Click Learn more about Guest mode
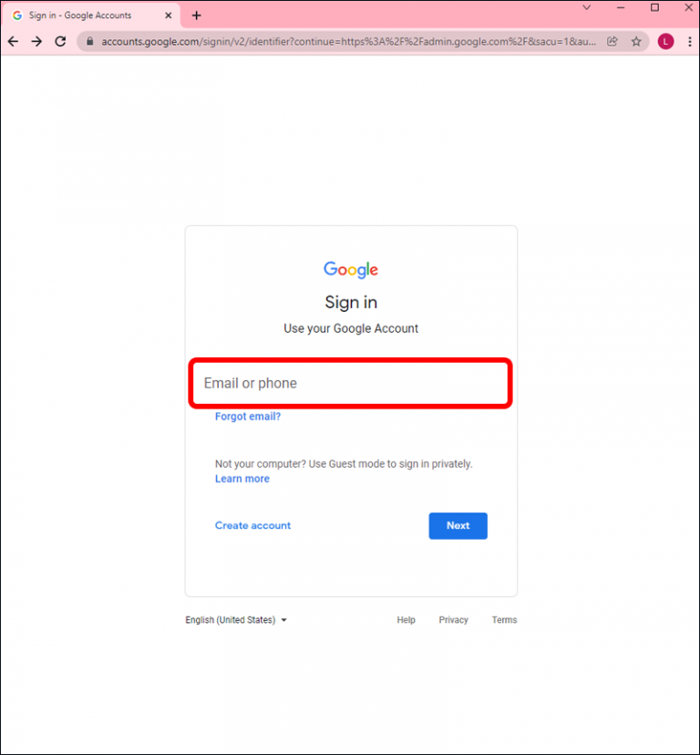 tap(242, 478)
